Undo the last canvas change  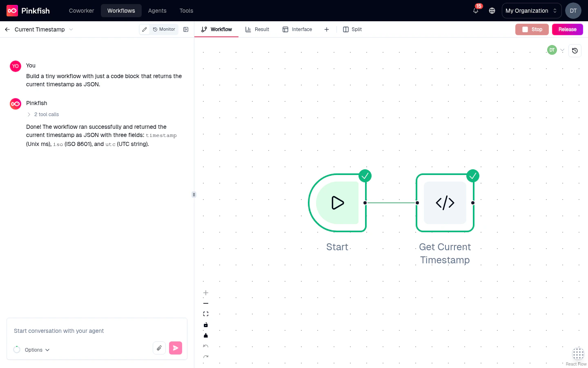pos(206,346)
